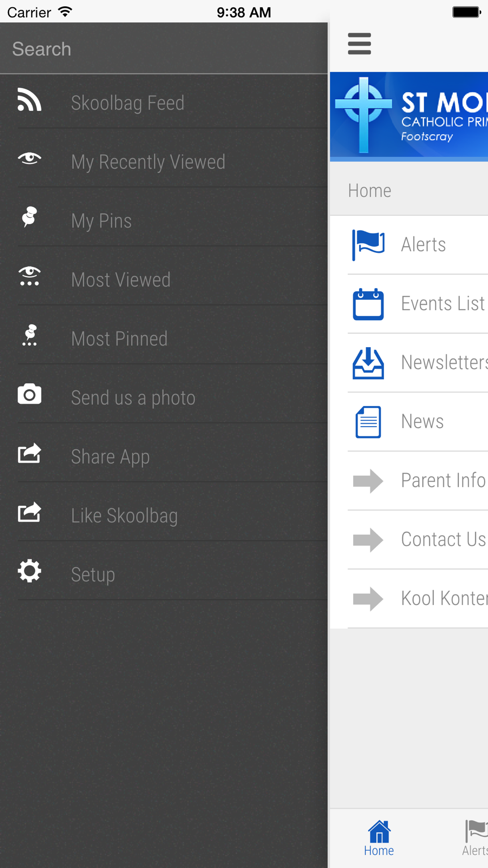Choose the Most Pinned option
This screenshot has width=488, height=868.
coord(164,339)
